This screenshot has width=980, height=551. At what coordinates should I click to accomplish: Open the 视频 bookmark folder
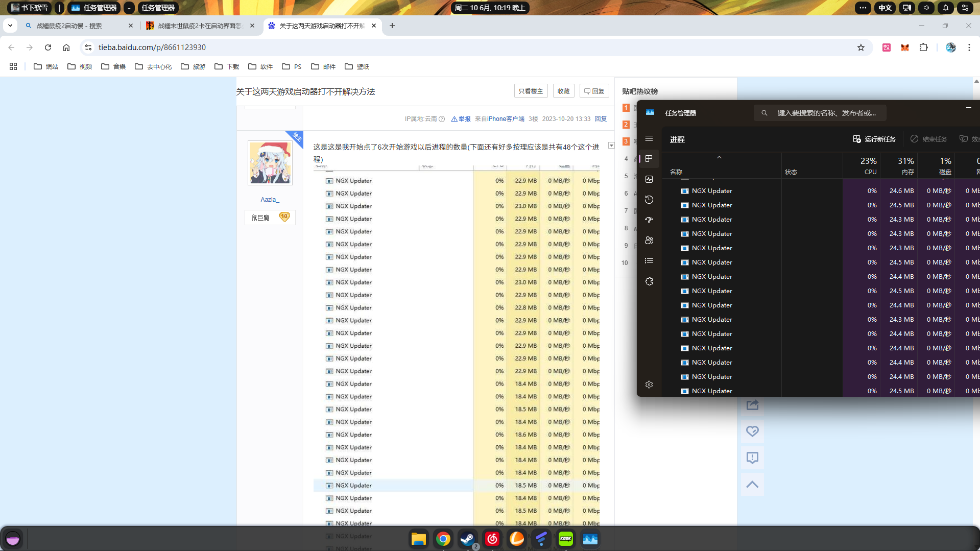tap(80, 66)
